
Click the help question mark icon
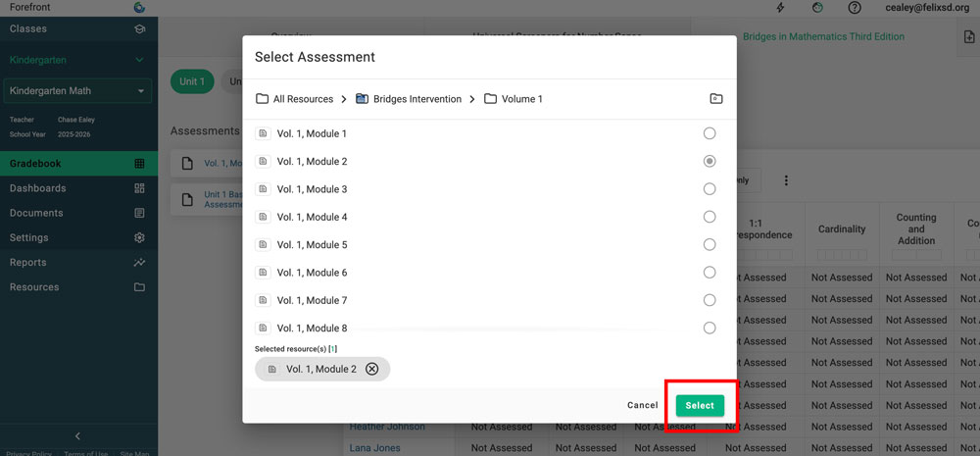(x=855, y=8)
